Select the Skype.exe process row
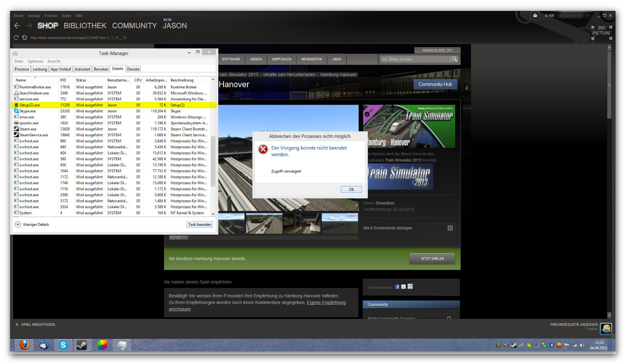Screen dimensions: 626x364 (x=112, y=111)
